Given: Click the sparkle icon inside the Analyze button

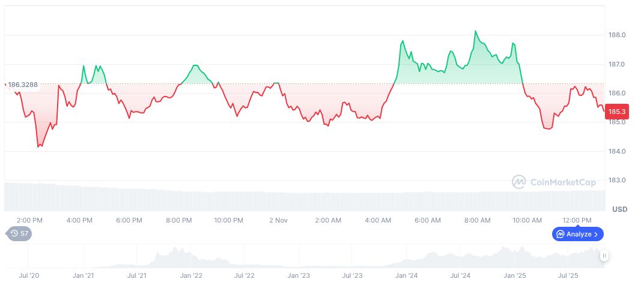Looking at the screenshot, I should coord(560,234).
